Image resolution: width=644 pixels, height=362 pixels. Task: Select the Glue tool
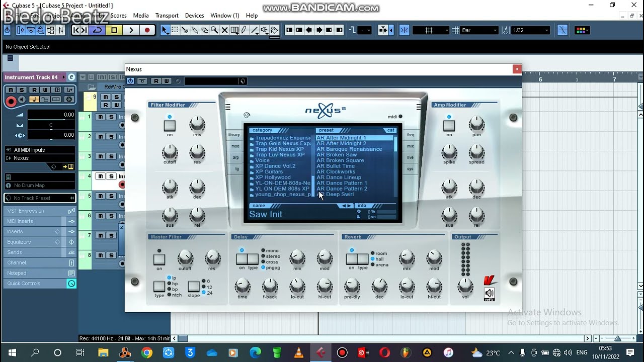point(195,30)
